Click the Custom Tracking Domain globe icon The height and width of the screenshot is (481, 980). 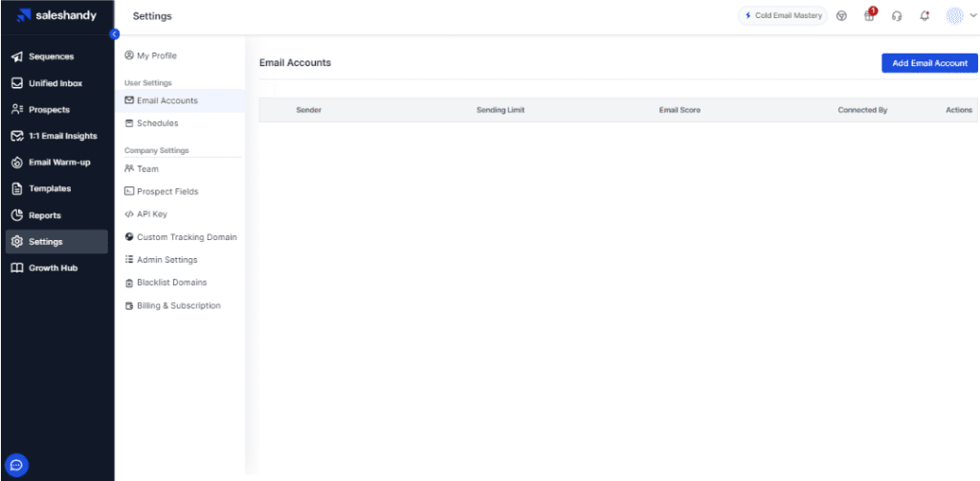[x=129, y=237]
